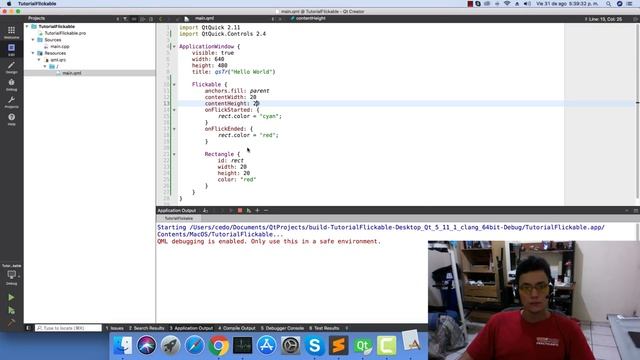
Task: Start debugging with the play-bug button
Action: (11, 311)
